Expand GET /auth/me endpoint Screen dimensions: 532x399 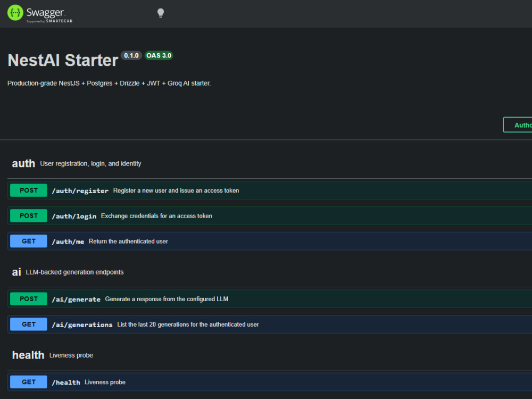[270, 241]
